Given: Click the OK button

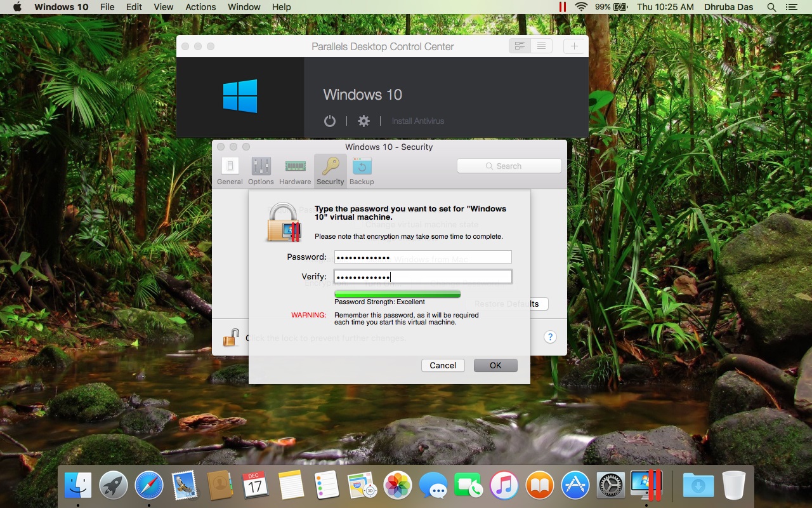Looking at the screenshot, I should (x=495, y=365).
